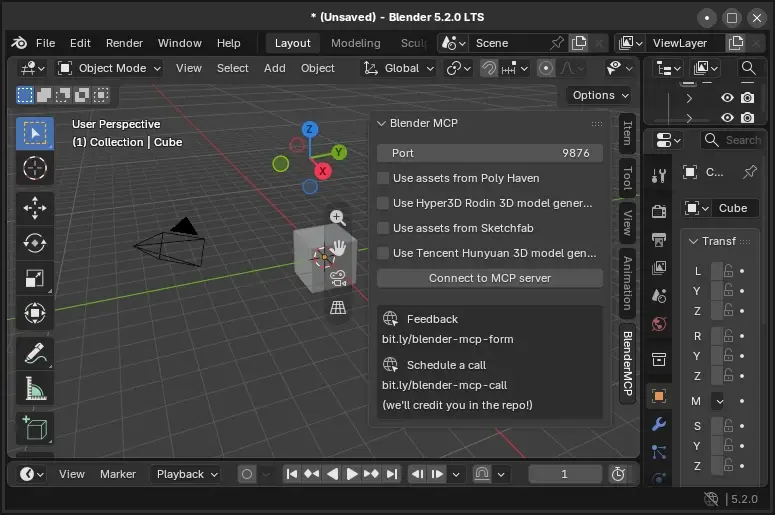This screenshot has height=515, width=775.
Task: Open the View Layer properties tab
Action: (659, 268)
